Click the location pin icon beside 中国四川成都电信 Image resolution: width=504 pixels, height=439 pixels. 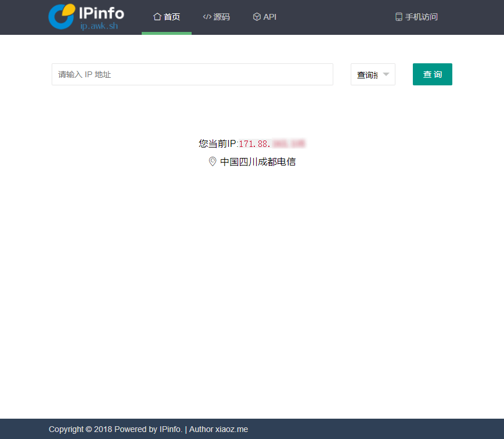click(x=213, y=161)
